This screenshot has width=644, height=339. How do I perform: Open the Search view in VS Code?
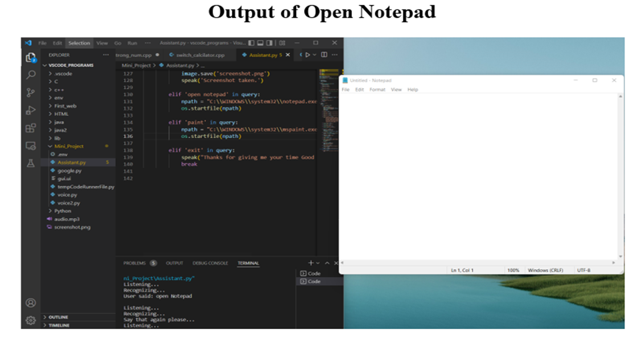pos(30,75)
